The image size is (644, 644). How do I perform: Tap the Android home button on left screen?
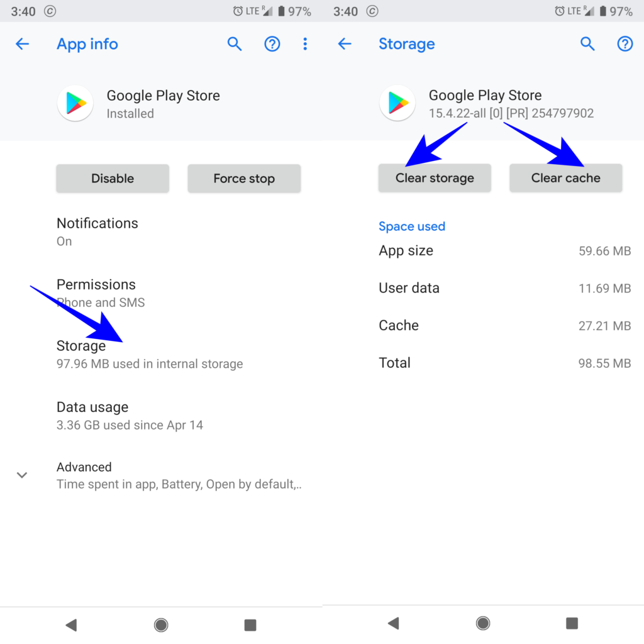[161, 625]
